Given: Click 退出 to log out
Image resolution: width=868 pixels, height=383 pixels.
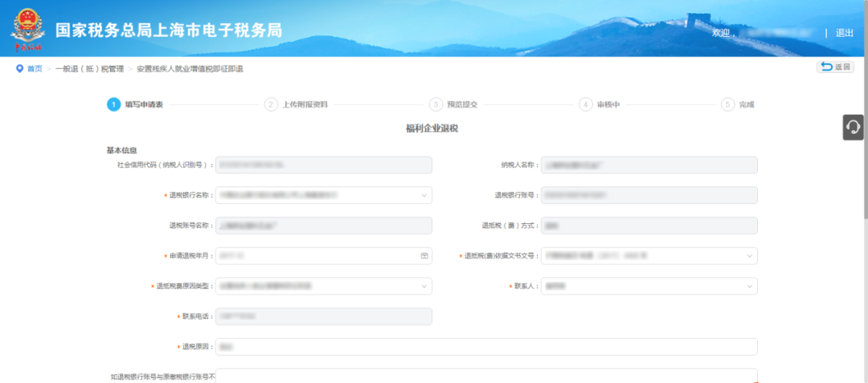Looking at the screenshot, I should pos(844,33).
